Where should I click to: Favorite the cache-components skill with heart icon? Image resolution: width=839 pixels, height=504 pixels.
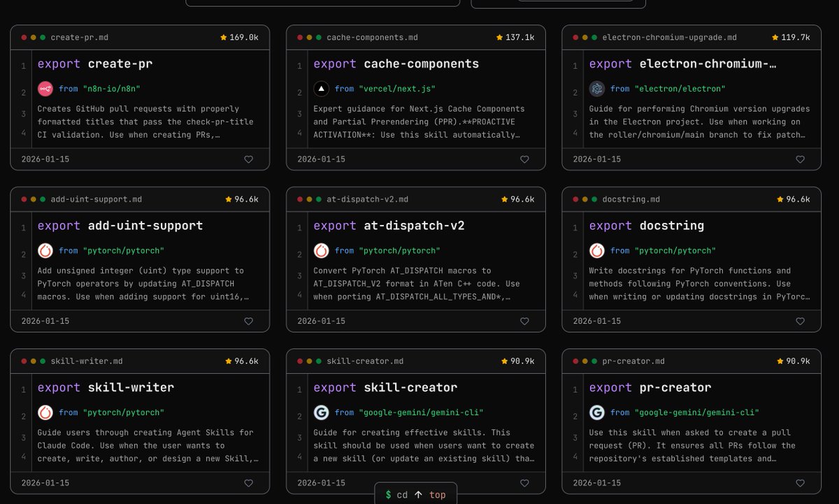tap(524, 159)
